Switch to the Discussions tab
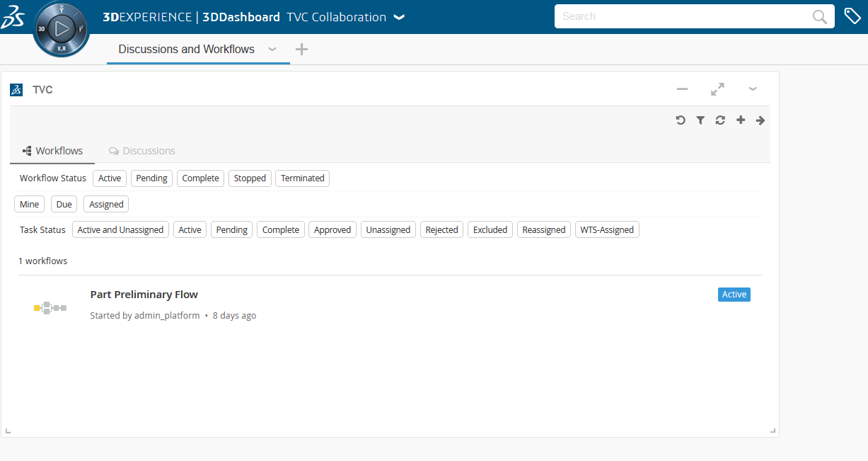868x461 pixels. pyautogui.click(x=141, y=151)
